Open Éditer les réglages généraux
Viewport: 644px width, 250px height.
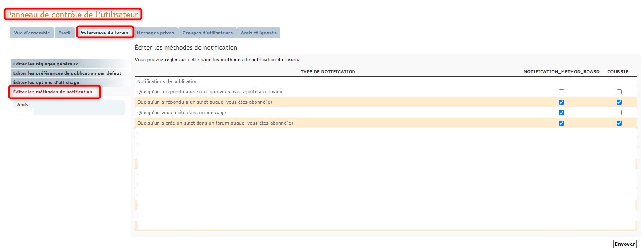[x=46, y=64]
